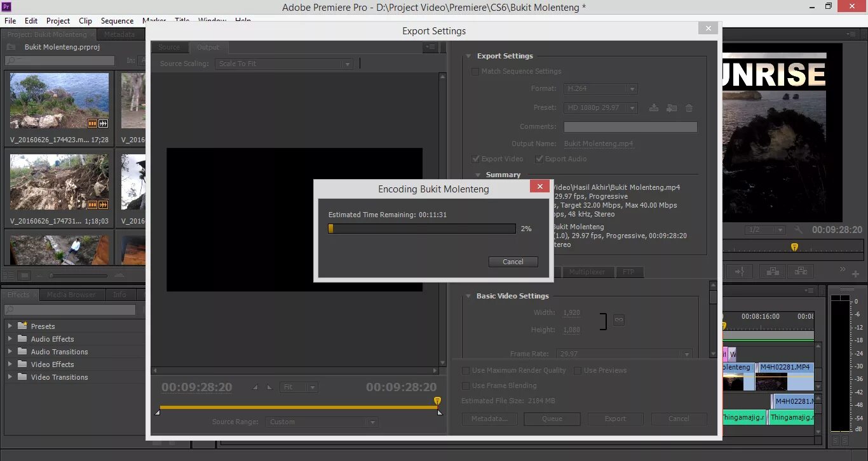Screen dimensions: 868x461
Task: Open Program Monitor 1/2 resolution dropdown
Action: (x=766, y=230)
